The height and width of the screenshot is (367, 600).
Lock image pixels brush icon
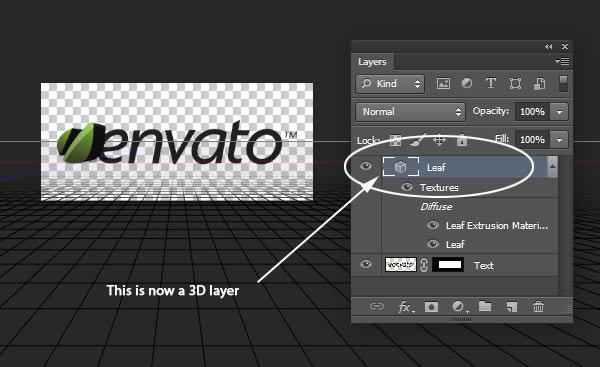click(417, 140)
